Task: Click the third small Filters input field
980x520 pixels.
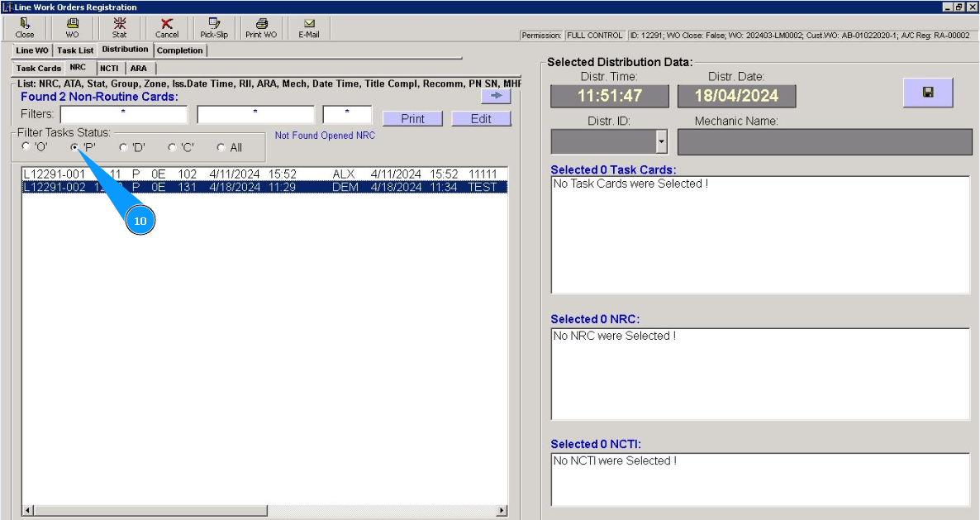Action: click(348, 114)
